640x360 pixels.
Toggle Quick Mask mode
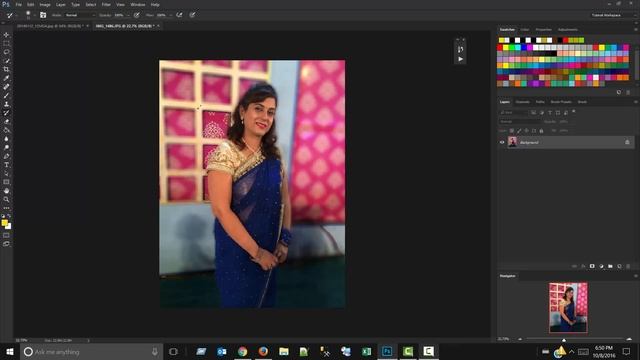[x=6, y=235]
